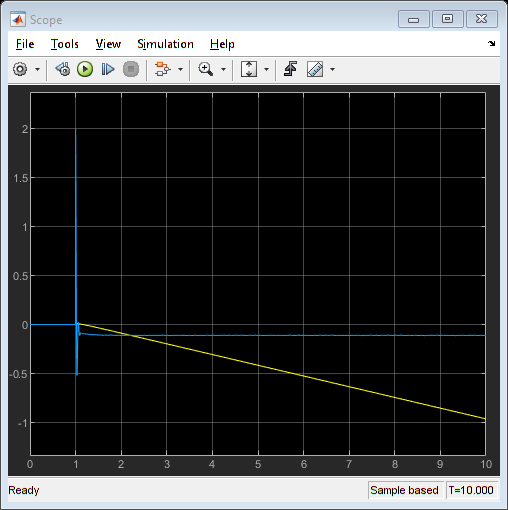Click the 'Sample based' status bar label
508x510 pixels.
pos(404,490)
